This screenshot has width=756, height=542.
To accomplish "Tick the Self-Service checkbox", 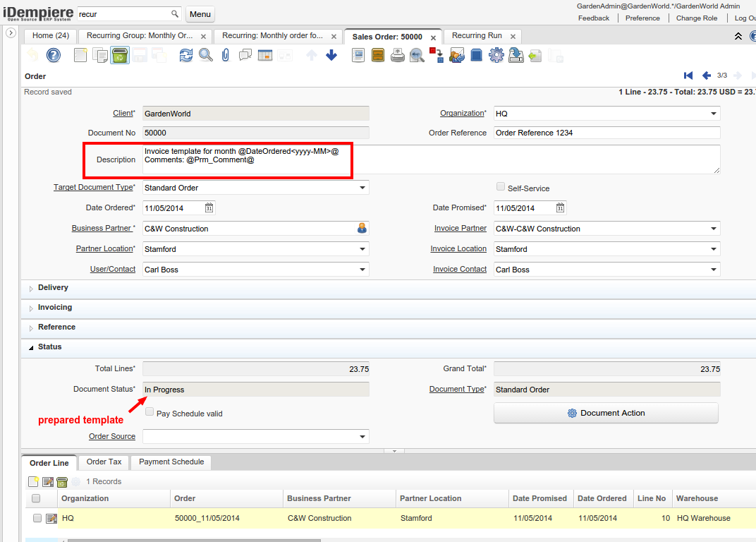I will click(501, 187).
